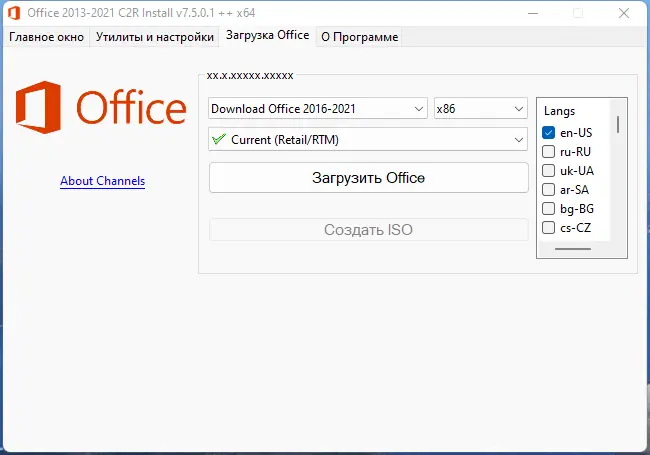Close the Office C2R Install window
The height and width of the screenshot is (455, 650).
(x=624, y=13)
